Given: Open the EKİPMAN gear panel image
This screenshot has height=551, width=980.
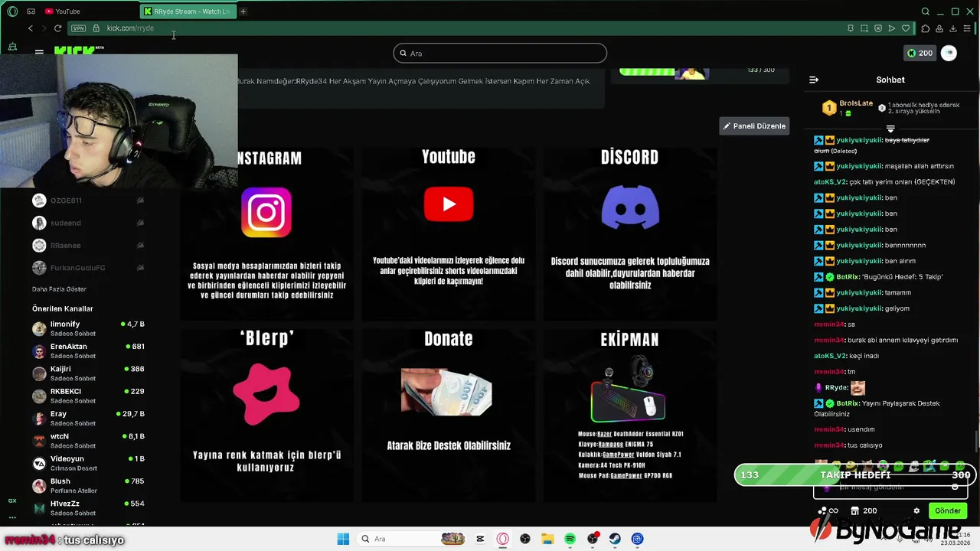Looking at the screenshot, I should pyautogui.click(x=629, y=390).
